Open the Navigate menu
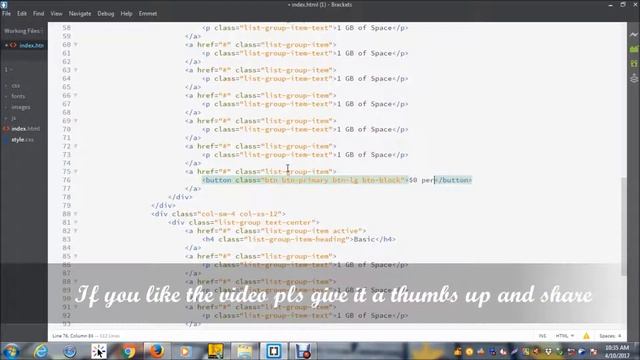This screenshot has height=360, width=640. (x=80, y=13)
